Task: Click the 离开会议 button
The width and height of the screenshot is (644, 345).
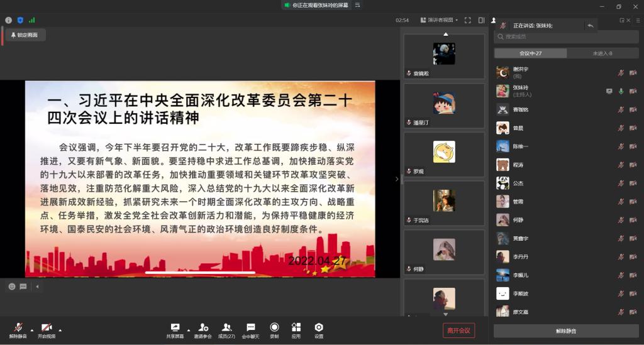Action: tap(458, 331)
